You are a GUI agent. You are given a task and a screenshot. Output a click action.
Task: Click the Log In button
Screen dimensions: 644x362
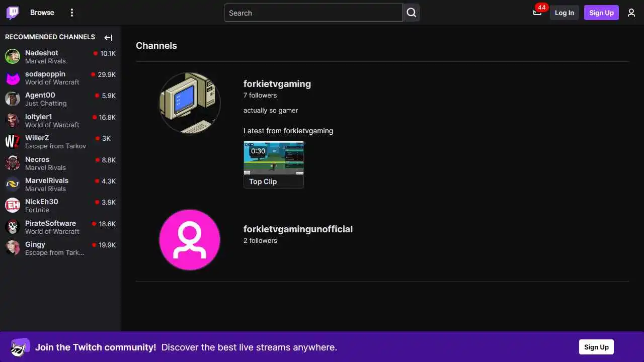coord(565,13)
